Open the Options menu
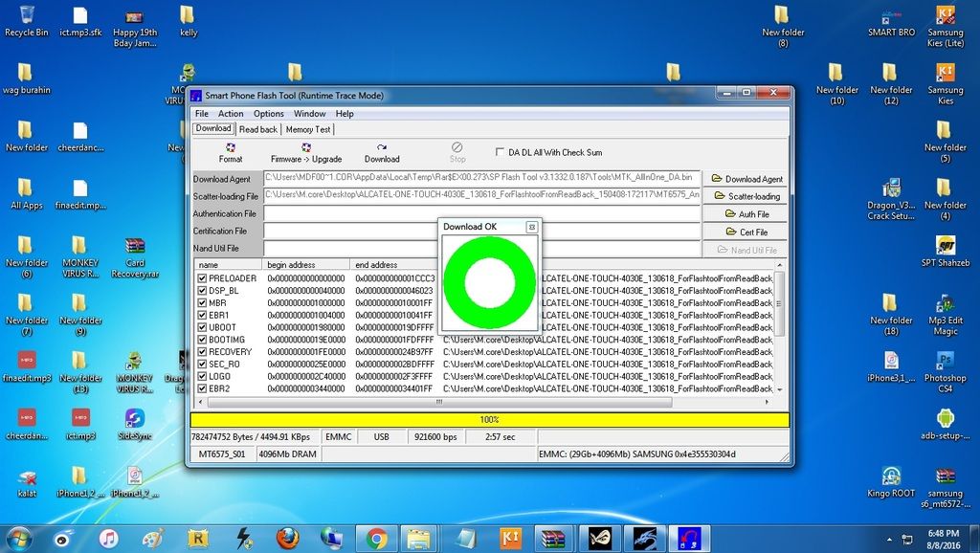 pos(268,114)
